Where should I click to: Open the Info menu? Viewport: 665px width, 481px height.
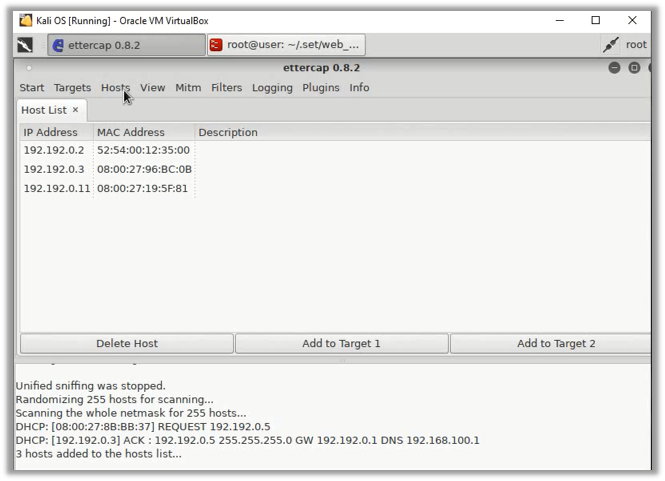click(359, 88)
